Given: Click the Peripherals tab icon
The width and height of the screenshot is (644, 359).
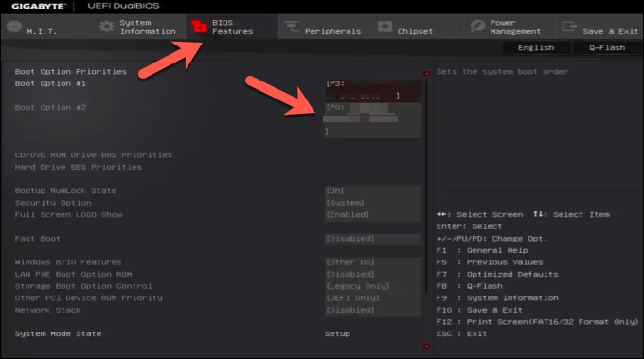Looking at the screenshot, I should (292, 27).
